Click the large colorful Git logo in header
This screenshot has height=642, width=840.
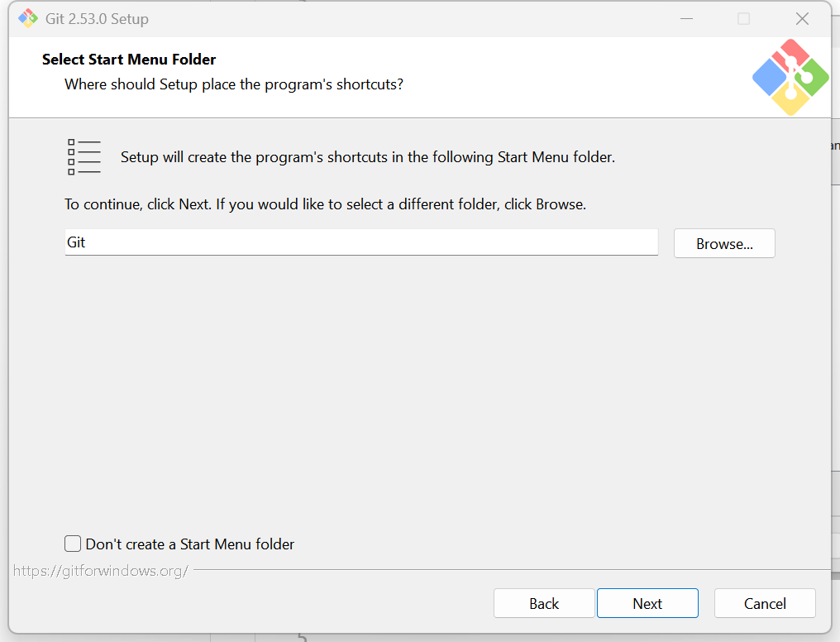point(790,77)
